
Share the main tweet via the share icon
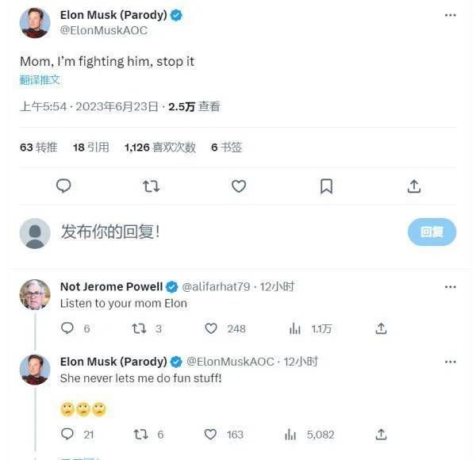[414, 186]
